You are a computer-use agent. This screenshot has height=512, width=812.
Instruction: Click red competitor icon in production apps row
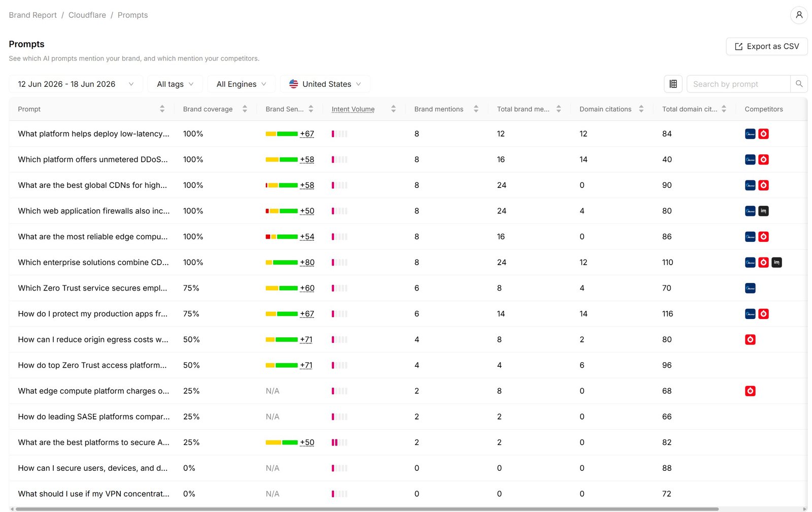click(763, 314)
